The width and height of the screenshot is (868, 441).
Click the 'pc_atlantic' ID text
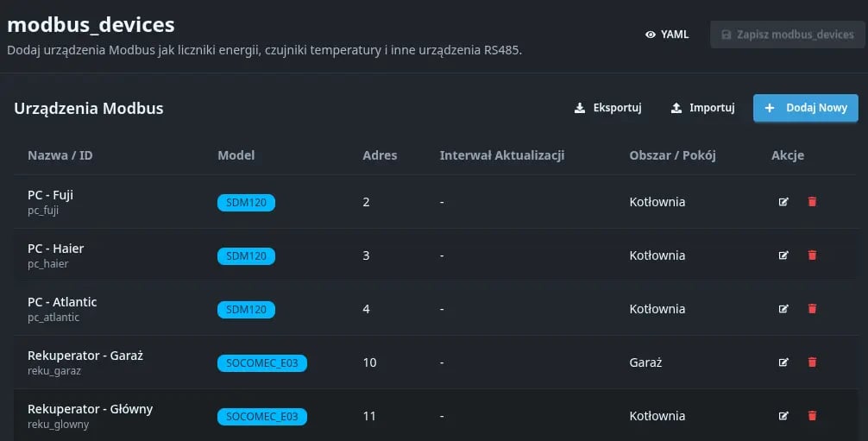click(53, 318)
